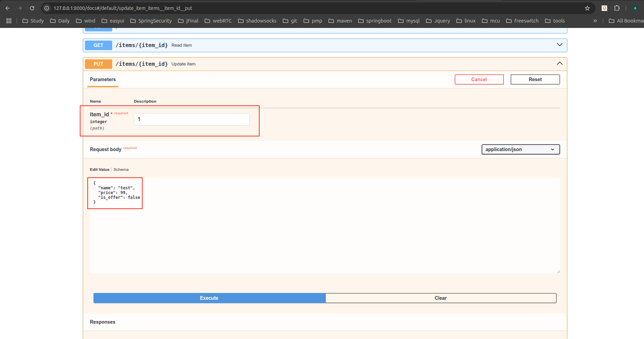644x339 pixels.
Task: Collapse the PUT /items/{item_id} section
Action: pyautogui.click(x=559, y=64)
